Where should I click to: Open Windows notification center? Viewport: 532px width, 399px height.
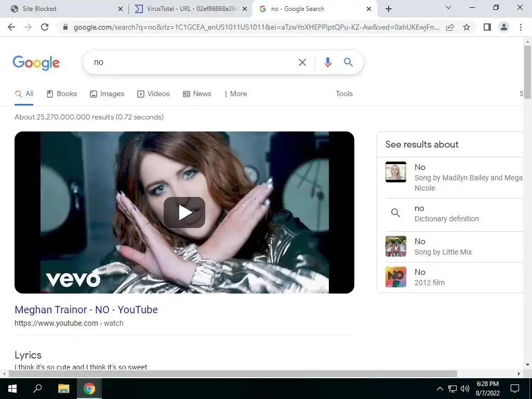[x=515, y=389]
